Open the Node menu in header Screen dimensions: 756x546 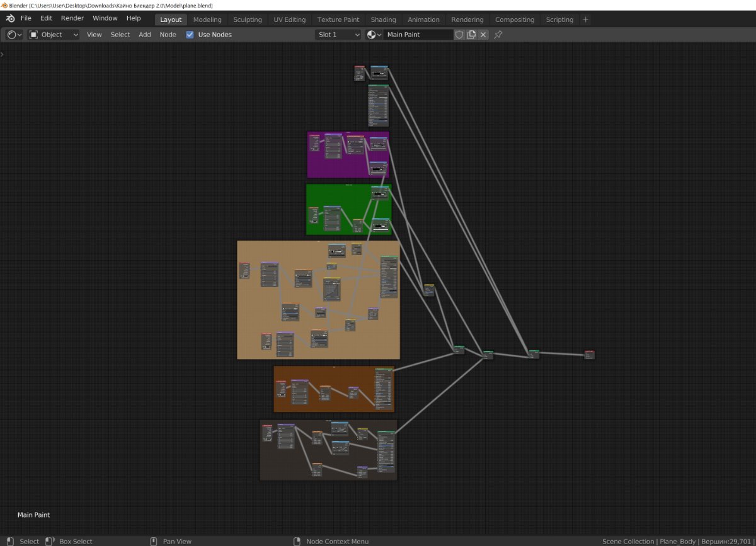coord(168,35)
